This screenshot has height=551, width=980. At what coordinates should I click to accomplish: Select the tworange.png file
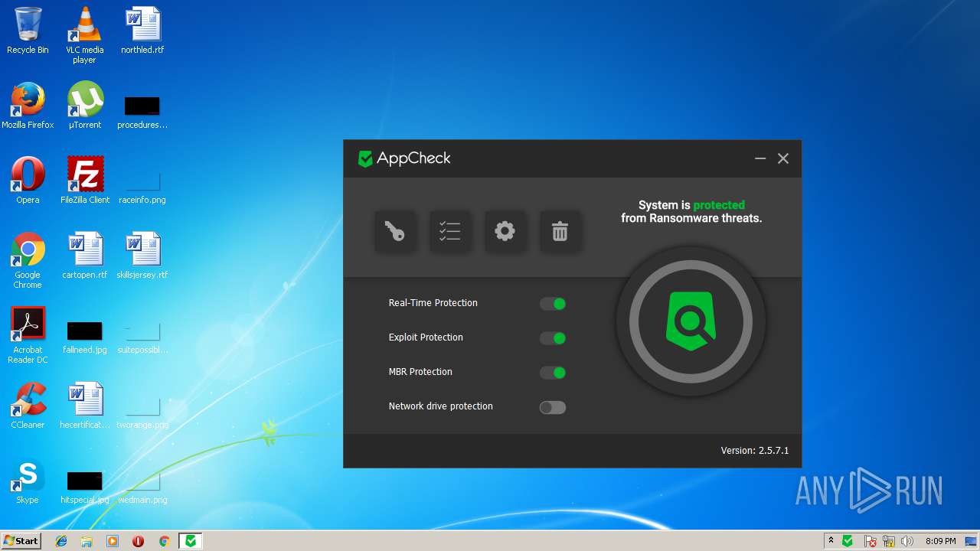142,412
